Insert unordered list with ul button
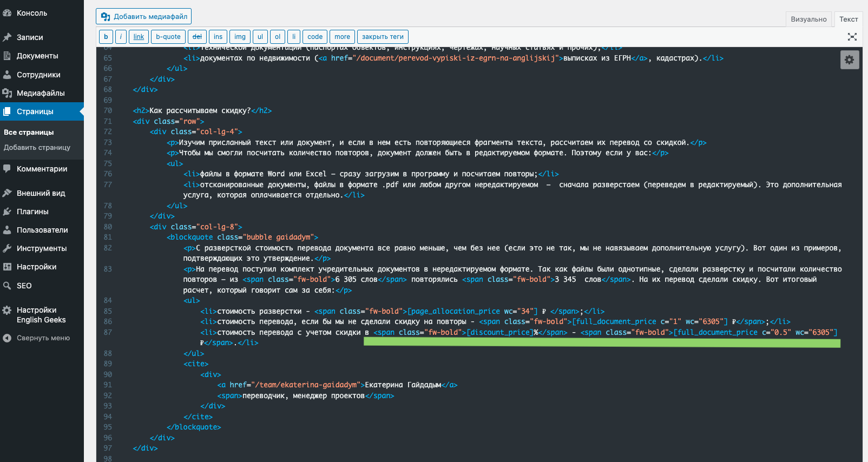 pyautogui.click(x=260, y=37)
